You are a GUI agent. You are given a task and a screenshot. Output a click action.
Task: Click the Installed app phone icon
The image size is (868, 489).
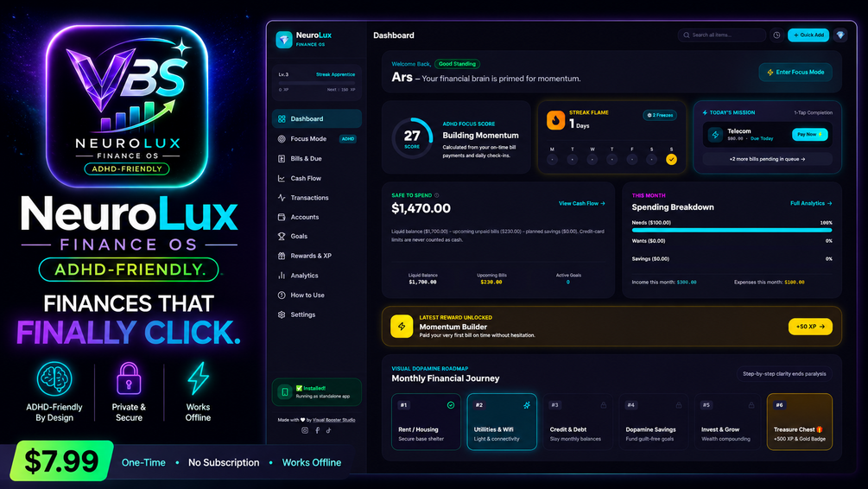click(x=284, y=392)
